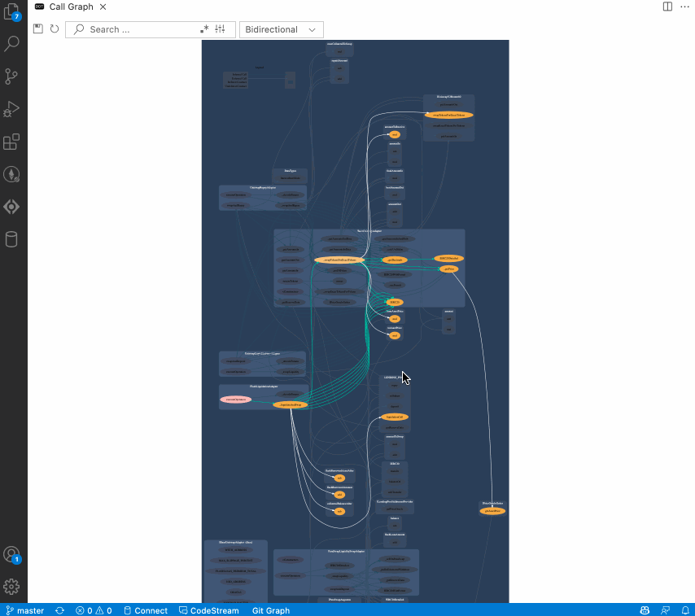
Task: Refresh the call graph with the reload icon
Action: point(55,28)
